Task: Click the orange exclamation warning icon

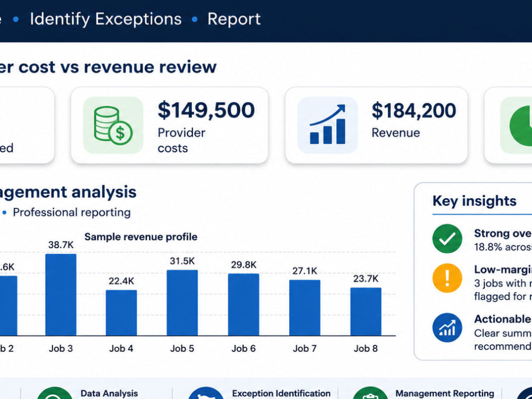Action: point(447,278)
